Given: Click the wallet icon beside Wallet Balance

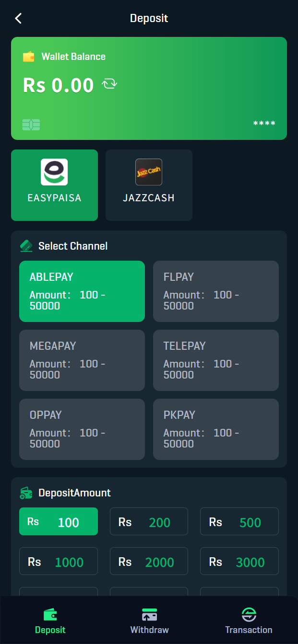Looking at the screenshot, I should [29, 57].
